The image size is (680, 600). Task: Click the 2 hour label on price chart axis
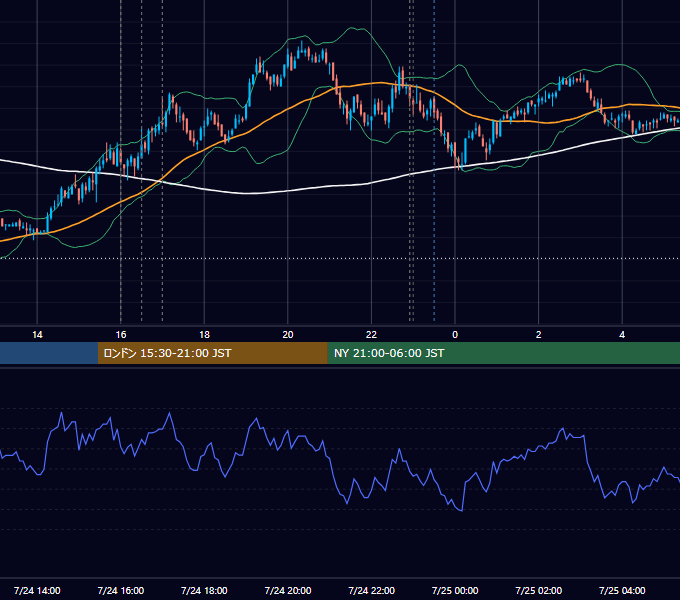click(539, 335)
